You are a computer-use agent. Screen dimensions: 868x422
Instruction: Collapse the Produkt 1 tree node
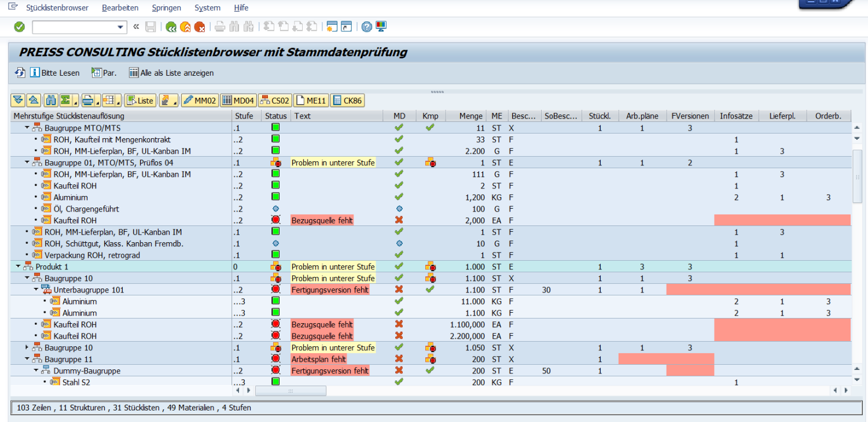click(x=18, y=267)
